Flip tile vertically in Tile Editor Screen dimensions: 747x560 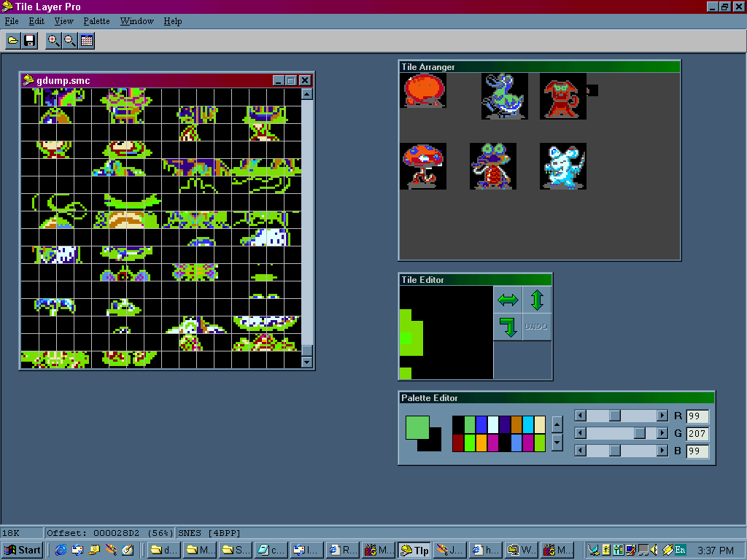[537, 300]
